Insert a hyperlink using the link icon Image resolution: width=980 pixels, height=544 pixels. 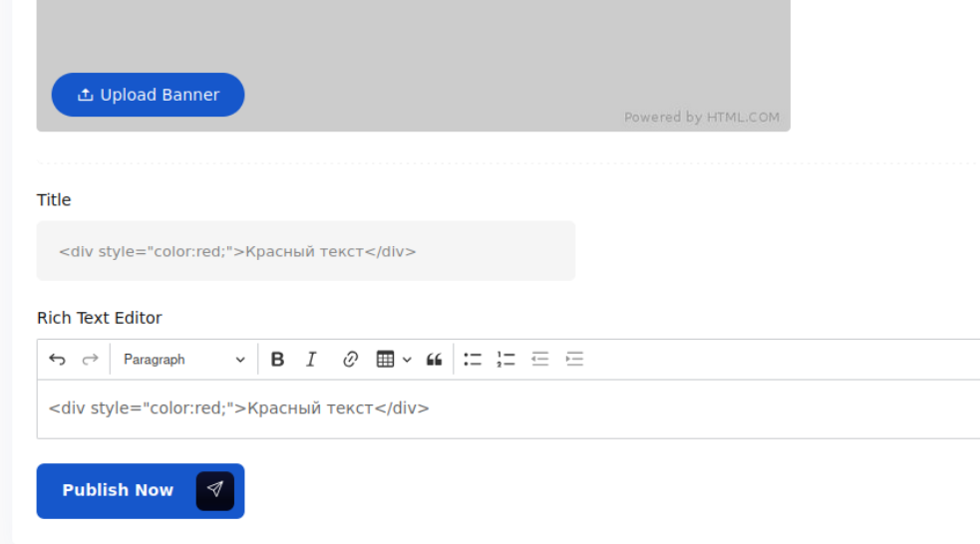coord(350,360)
